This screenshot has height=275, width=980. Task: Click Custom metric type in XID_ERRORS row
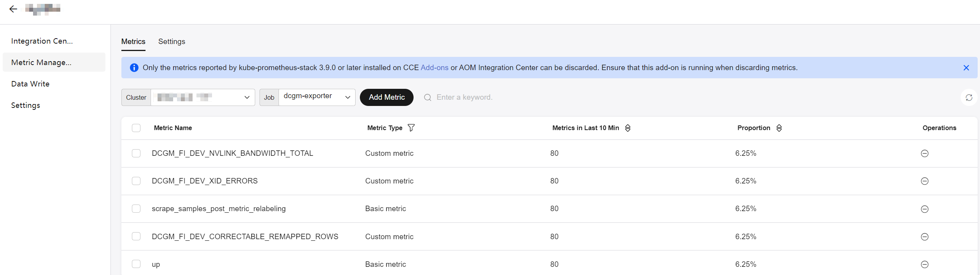pos(389,181)
